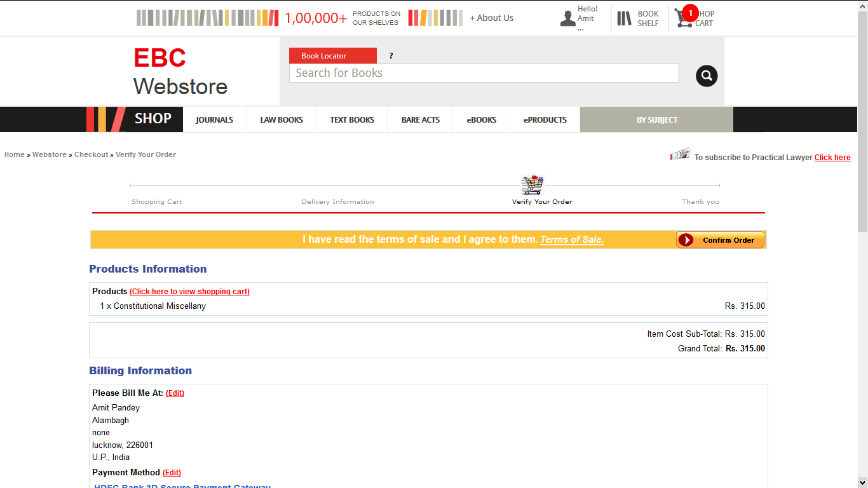Click the Amit Pandey billing name
The image size is (868, 488).
click(116, 408)
